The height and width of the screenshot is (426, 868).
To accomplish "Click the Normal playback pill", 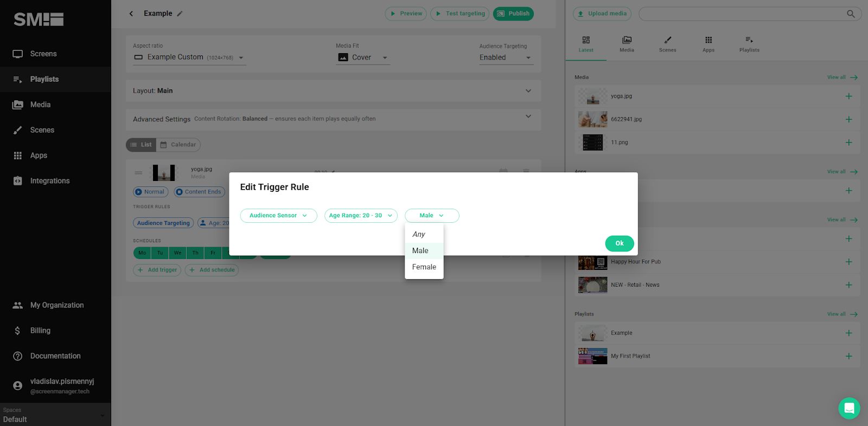I will point(150,192).
